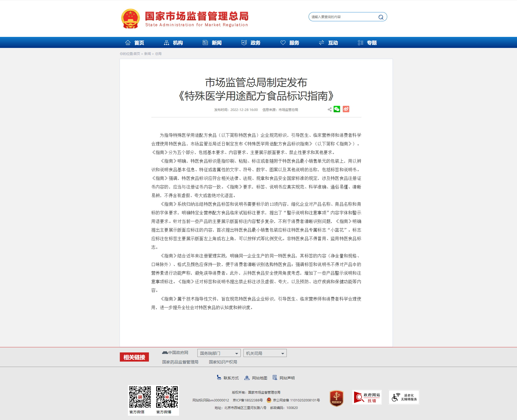517x420 pixels.
Task: Expand the 国务院部门 dropdown
Action: pyautogui.click(x=219, y=353)
